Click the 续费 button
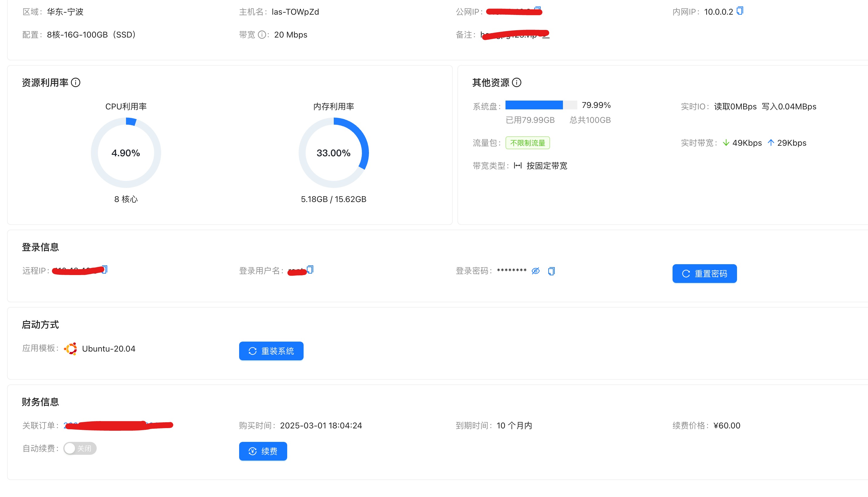This screenshot has width=868, height=497. [263, 451]
